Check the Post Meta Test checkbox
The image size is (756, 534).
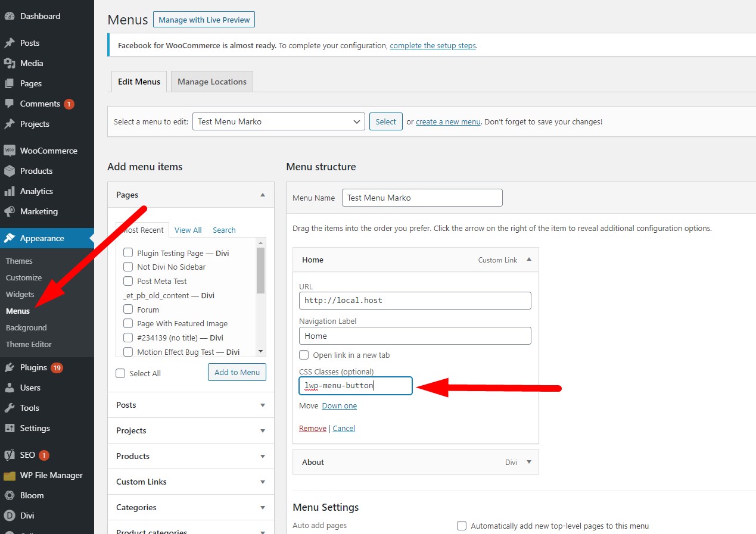coord(128,281)
